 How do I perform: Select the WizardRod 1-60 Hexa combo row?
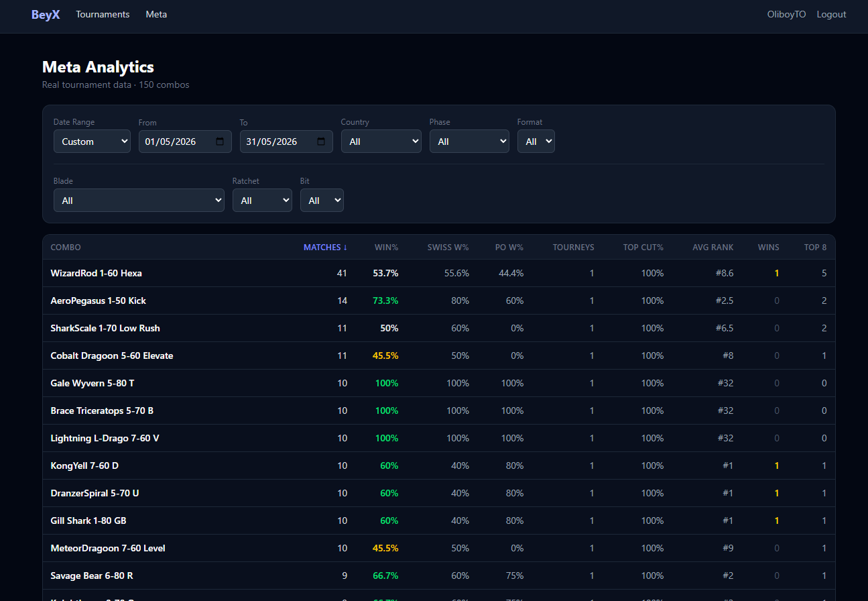(439, 274)
